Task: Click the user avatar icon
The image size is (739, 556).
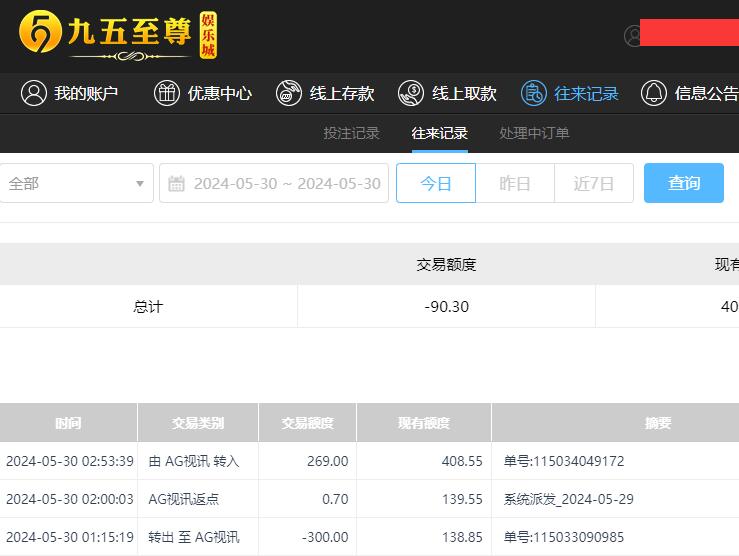Action: 633,35
